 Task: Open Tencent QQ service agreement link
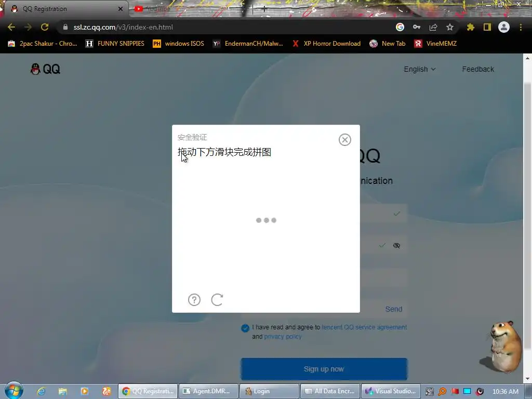364,327
